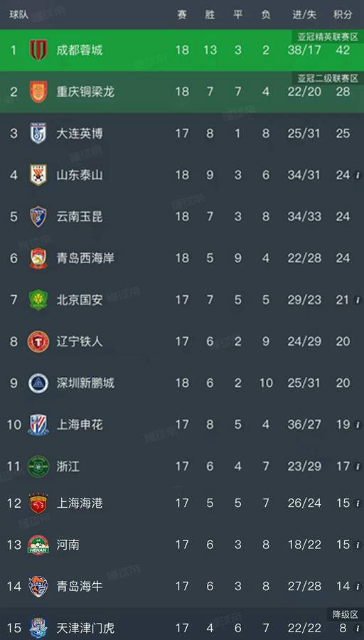
Task: Click the 上海海港 red crest
Action: 38,503
